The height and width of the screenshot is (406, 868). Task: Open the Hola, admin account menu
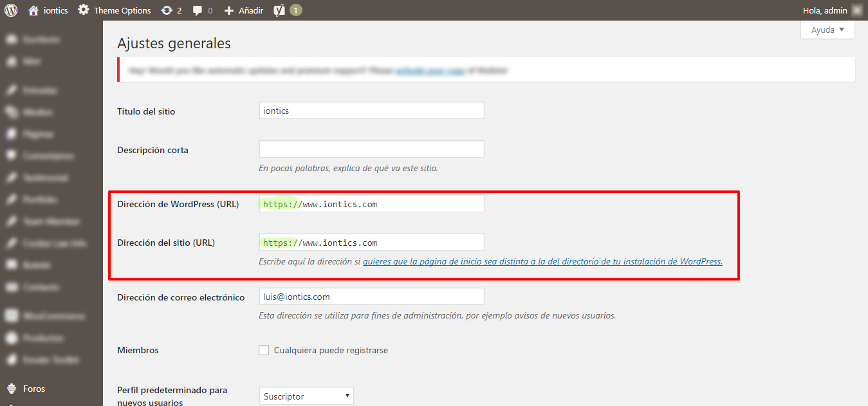pos(832,10)
